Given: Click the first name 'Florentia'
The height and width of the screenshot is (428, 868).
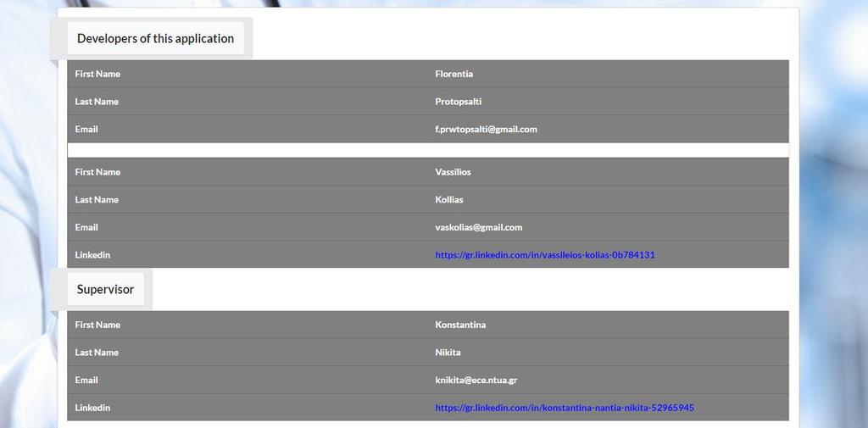Looking at the screenshot, I should point(454,75).
